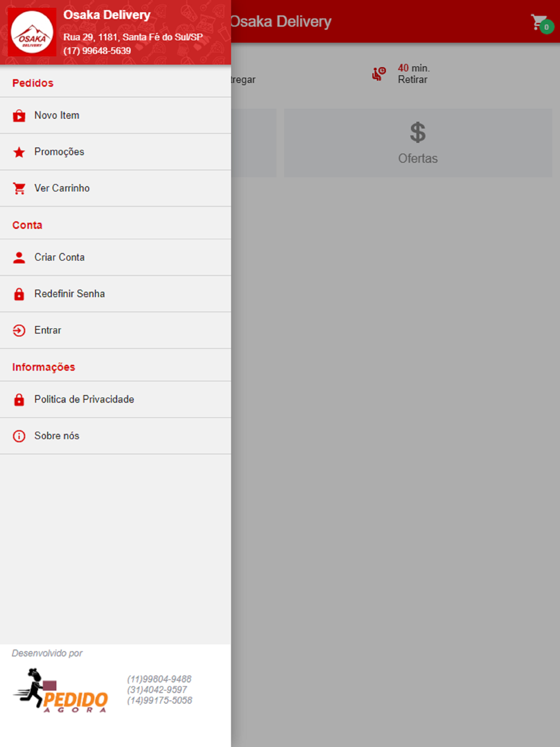Choose Criar Conta in the drawer
The image size is (560, 747).
(x=115, y=258)
